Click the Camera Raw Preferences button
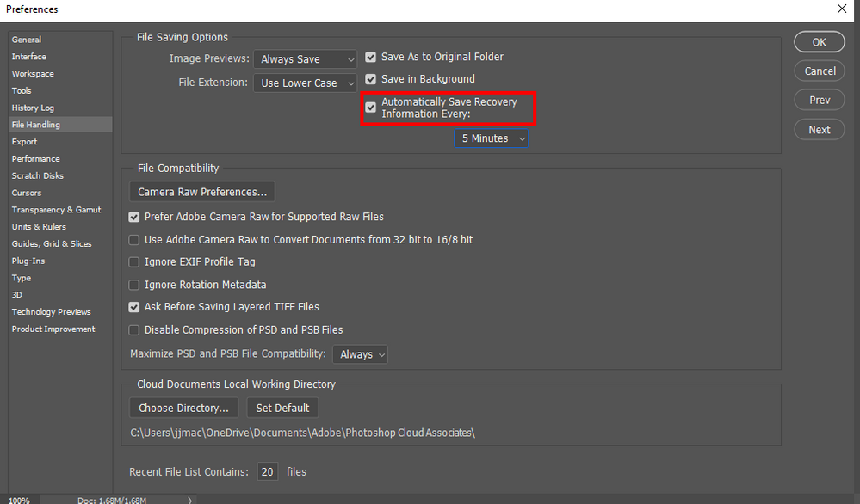 (202, 192)
